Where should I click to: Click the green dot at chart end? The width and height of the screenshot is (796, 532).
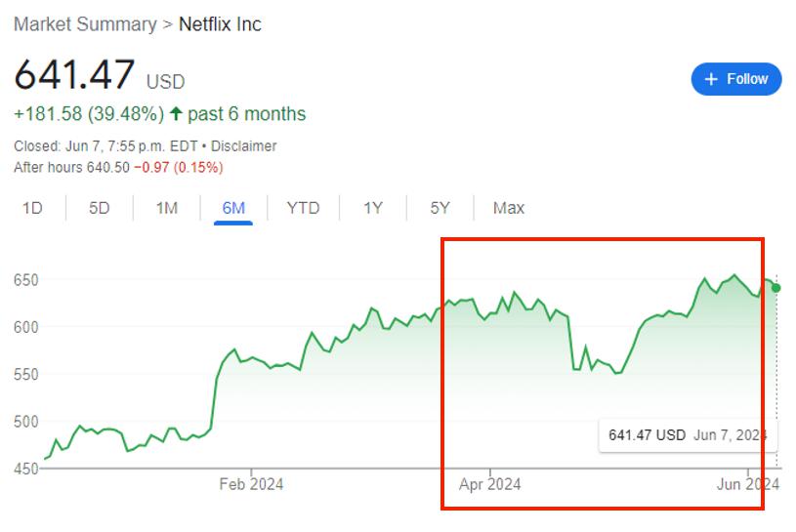click(775, 287)
